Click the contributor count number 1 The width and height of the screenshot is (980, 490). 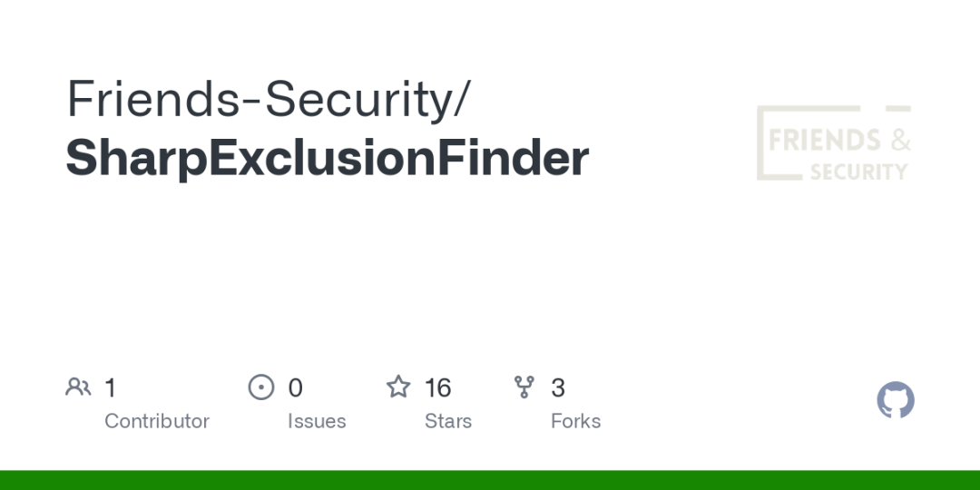point(110,388)
